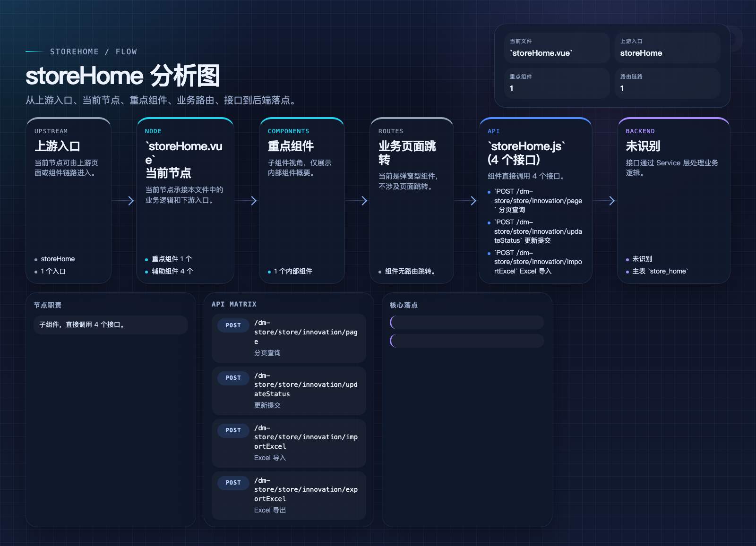This screenshot has height=546, width=756.
Task: Click the POST badge for importExcel
Action: (x=233, y=430)
